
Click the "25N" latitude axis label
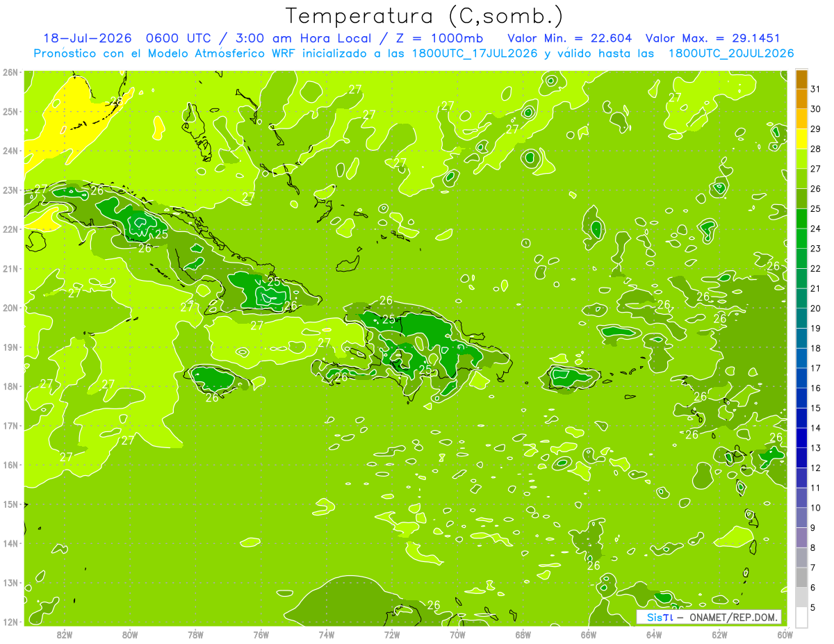click(11, 111)
